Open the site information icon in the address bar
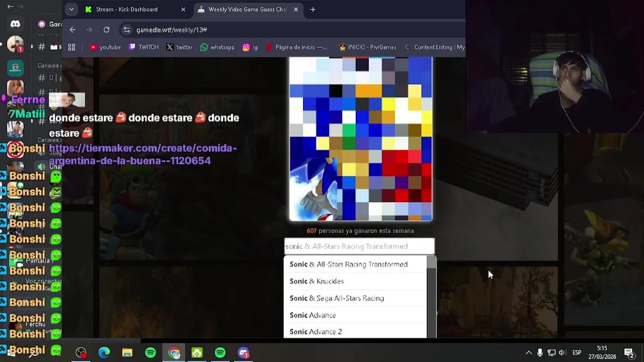 tap(127, 30)
